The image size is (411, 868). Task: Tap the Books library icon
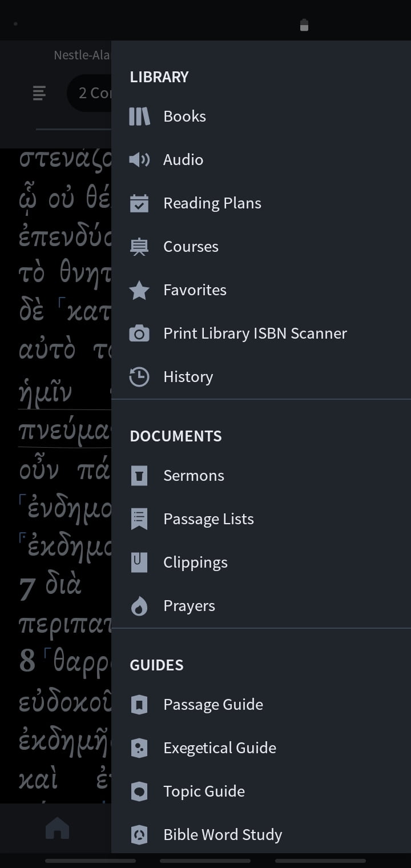point(139,116)
